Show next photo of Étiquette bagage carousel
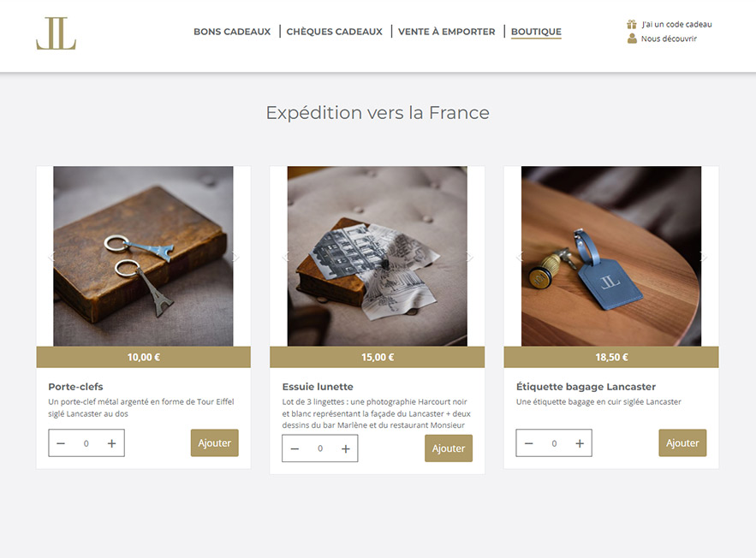 704,257
